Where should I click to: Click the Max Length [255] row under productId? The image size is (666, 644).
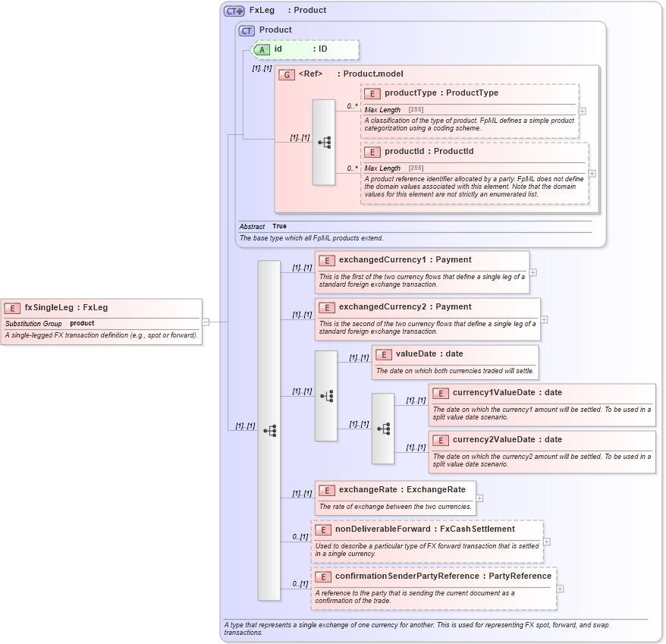point(475,168)
